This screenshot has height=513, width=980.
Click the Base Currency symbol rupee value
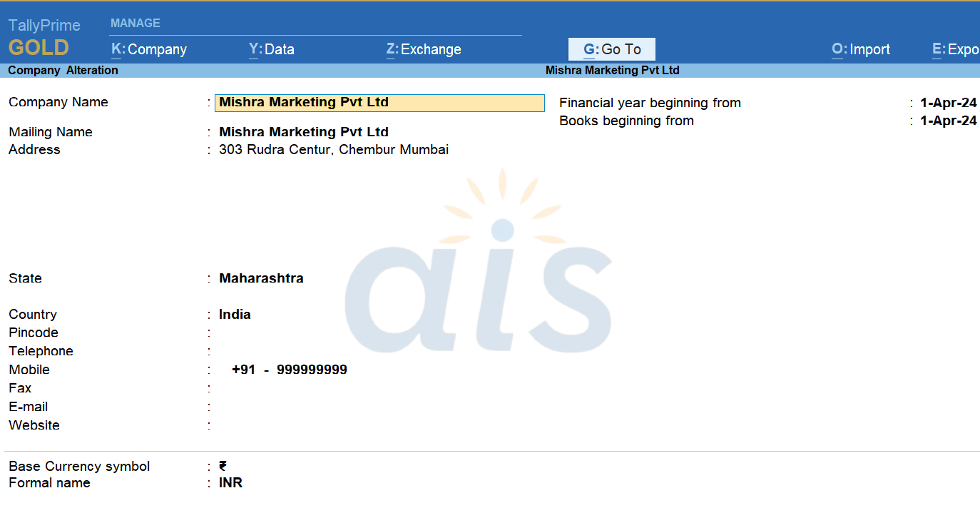(223, 466)
